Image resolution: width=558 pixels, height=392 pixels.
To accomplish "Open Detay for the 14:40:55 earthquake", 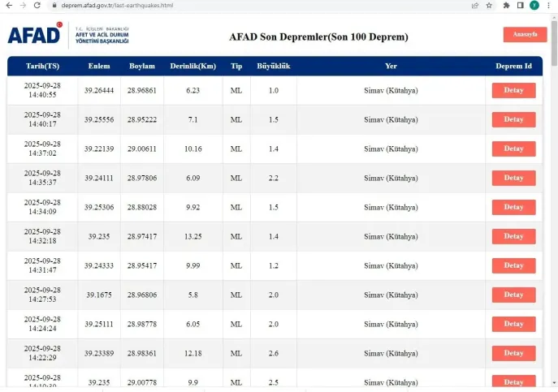I will point(513,90).
